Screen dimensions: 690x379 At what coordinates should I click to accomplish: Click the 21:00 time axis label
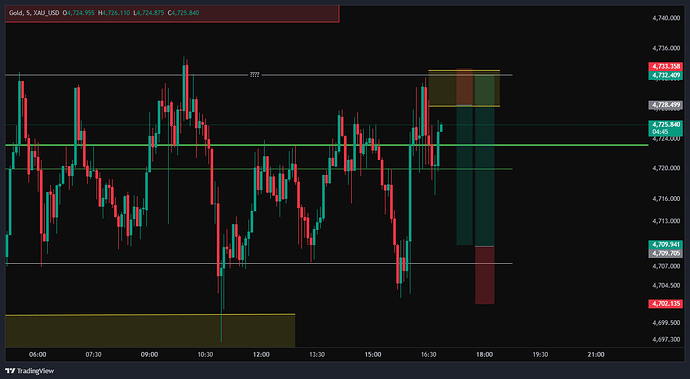[x=596, y=354]
